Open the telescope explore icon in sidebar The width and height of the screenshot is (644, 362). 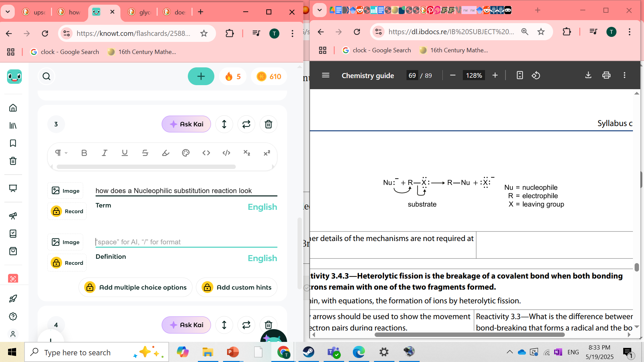[13, 216]
